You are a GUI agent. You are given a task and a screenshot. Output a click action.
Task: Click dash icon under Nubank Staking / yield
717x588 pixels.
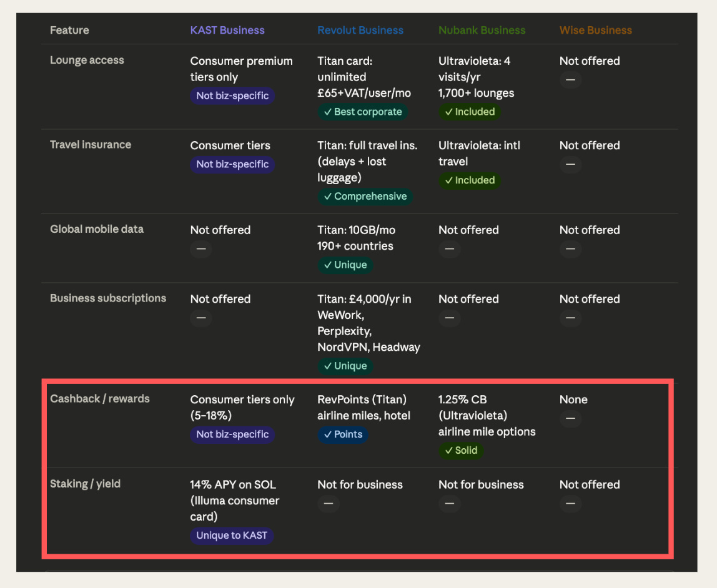point(449,504)
